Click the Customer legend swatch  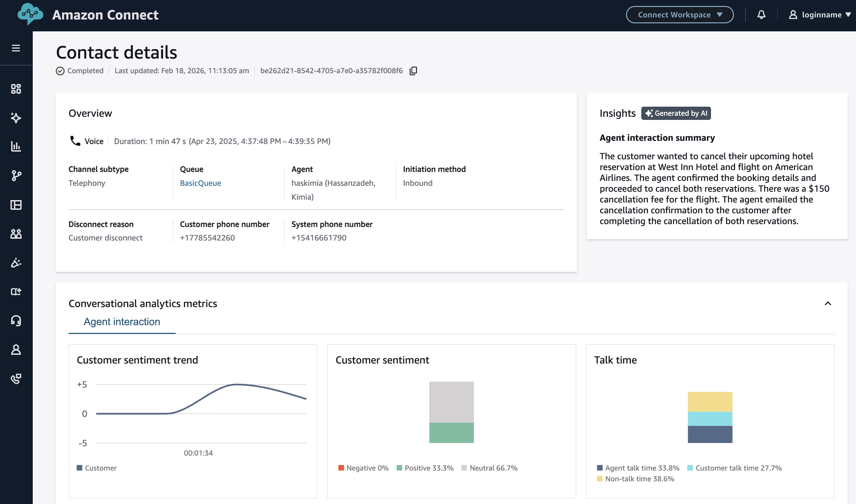click(79, 468)
